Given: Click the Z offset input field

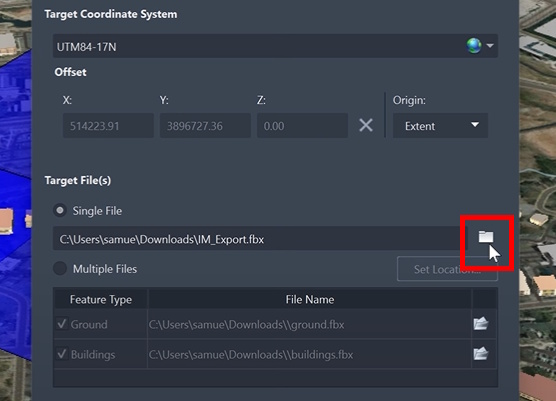Looking at the screenshot, I should click(x=302, y=126).
